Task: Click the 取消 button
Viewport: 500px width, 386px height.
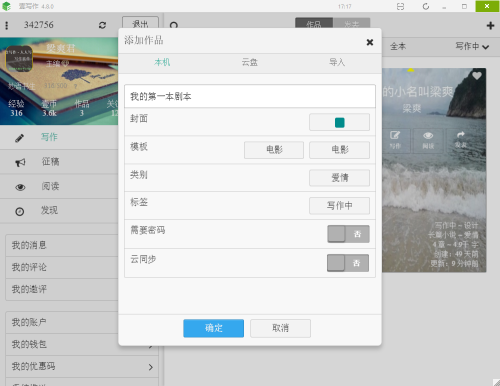Action: [x=280, y=328]
